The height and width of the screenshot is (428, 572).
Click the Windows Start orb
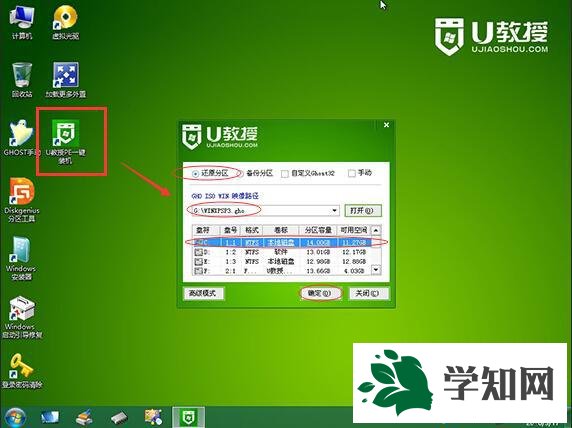click(x=15, y=417)
